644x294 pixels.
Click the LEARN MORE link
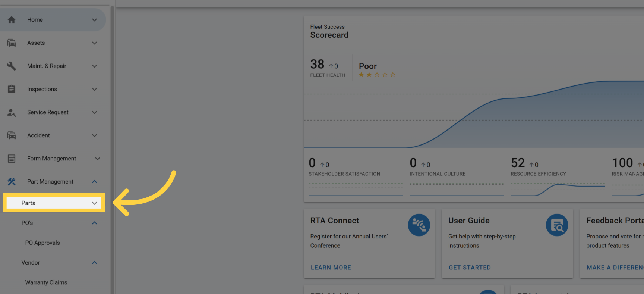(x=331, y=268)
